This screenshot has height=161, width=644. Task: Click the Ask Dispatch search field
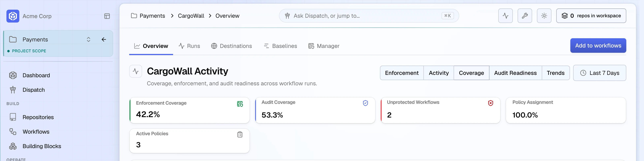pos(369,16)
